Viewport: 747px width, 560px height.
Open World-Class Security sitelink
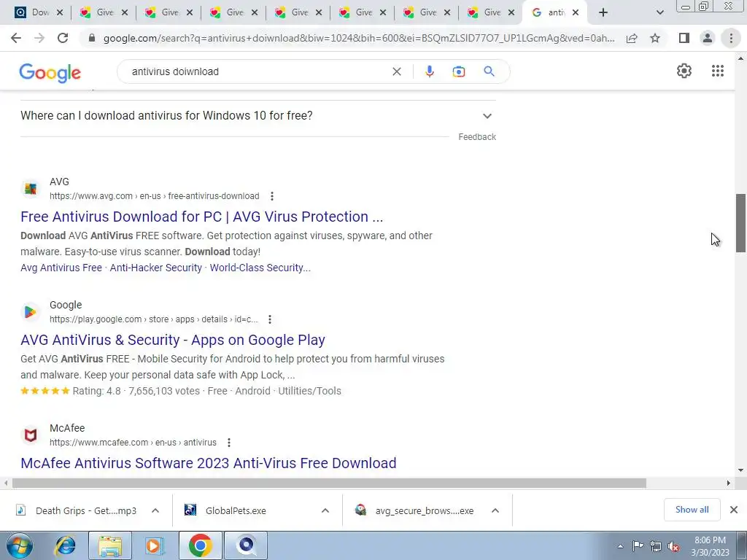click(x=260, y=268)
